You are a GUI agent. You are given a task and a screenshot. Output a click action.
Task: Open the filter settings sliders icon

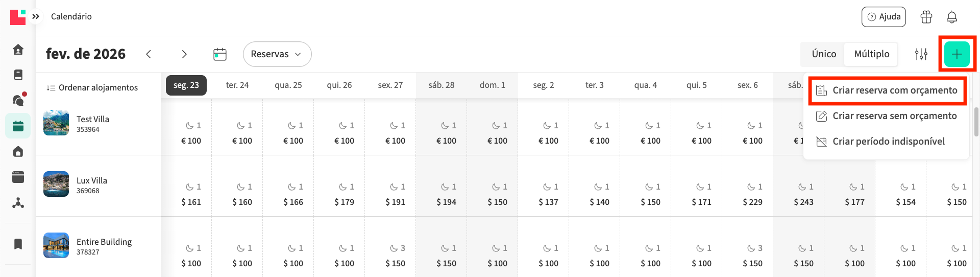pyautogui.click(x=921, y=54)
